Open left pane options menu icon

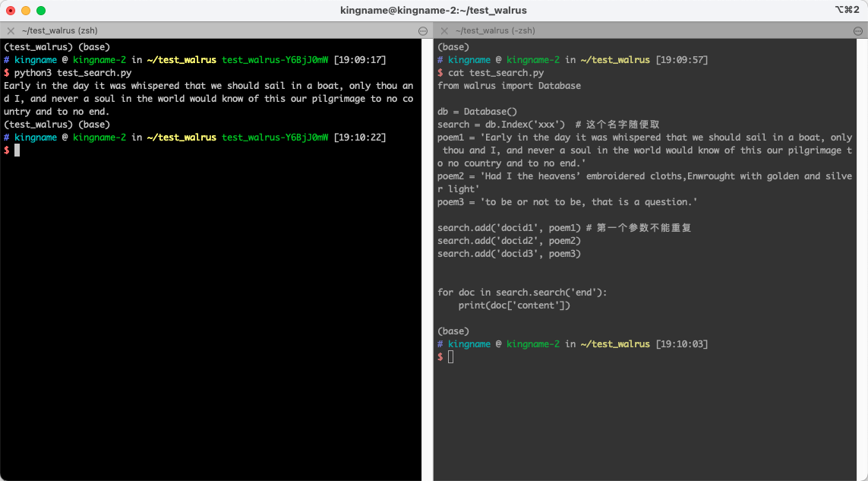point(423,31)
